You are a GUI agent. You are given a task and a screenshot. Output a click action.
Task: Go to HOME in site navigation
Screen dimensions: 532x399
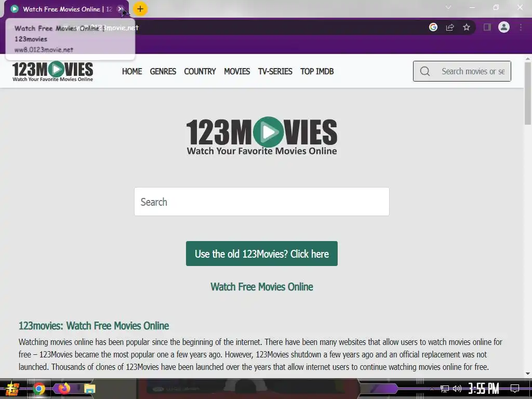pyautogui.click(x=132, y=71)
